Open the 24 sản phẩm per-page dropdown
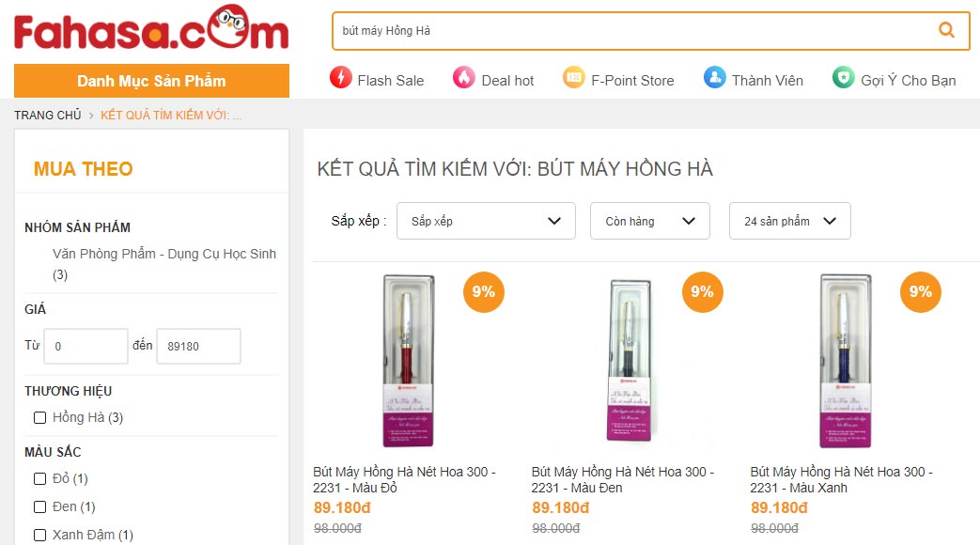The image size is (980, 545). [x=789, y=221]
